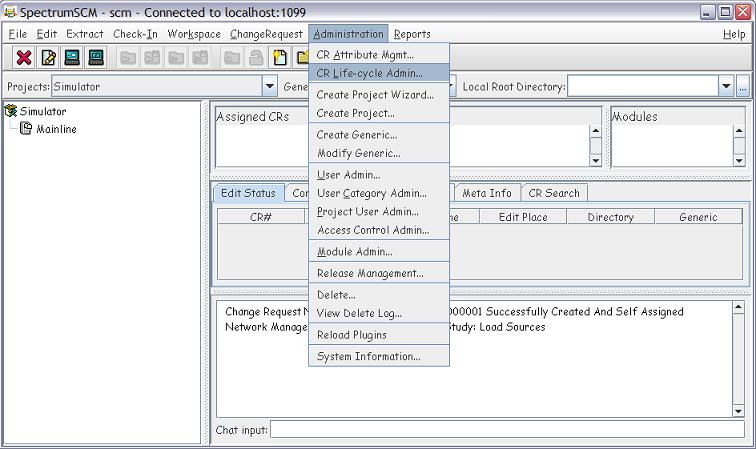Image resolution: width=756 pixels, height=449 pixels.
Task: Click message log scrollbar down arrow
Action: click(x=738, y=411)
